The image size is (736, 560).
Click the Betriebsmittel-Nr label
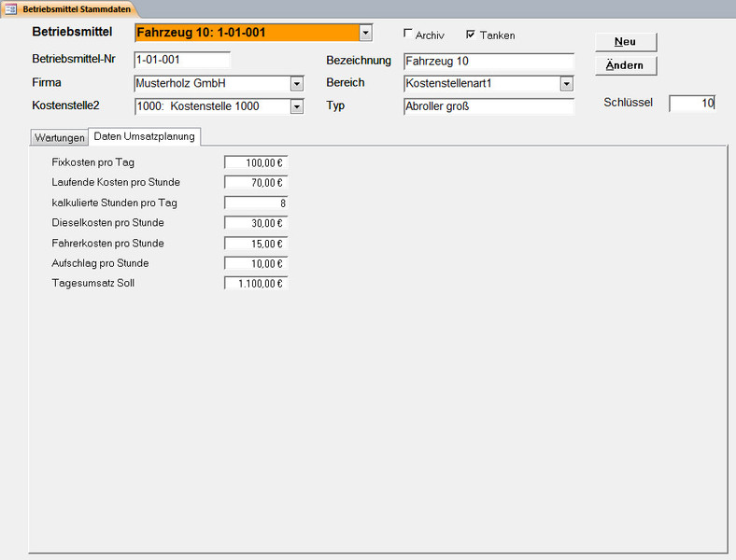(x=74, y=59)
